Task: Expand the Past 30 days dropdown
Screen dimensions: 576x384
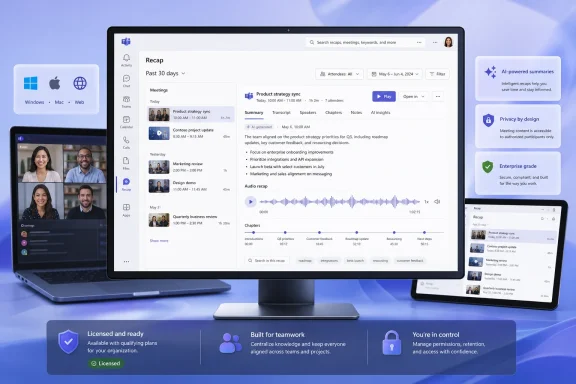Action: click(165, 73)
